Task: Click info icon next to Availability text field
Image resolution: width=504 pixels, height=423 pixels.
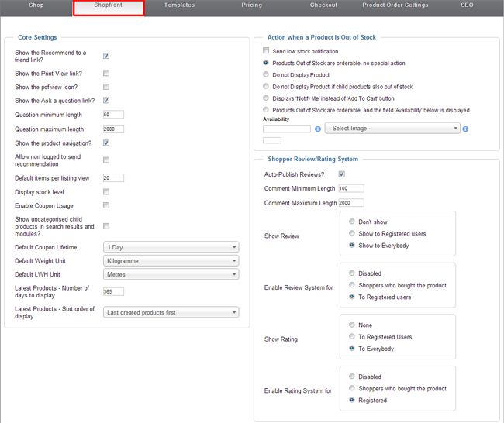Action: pos(318,129)
